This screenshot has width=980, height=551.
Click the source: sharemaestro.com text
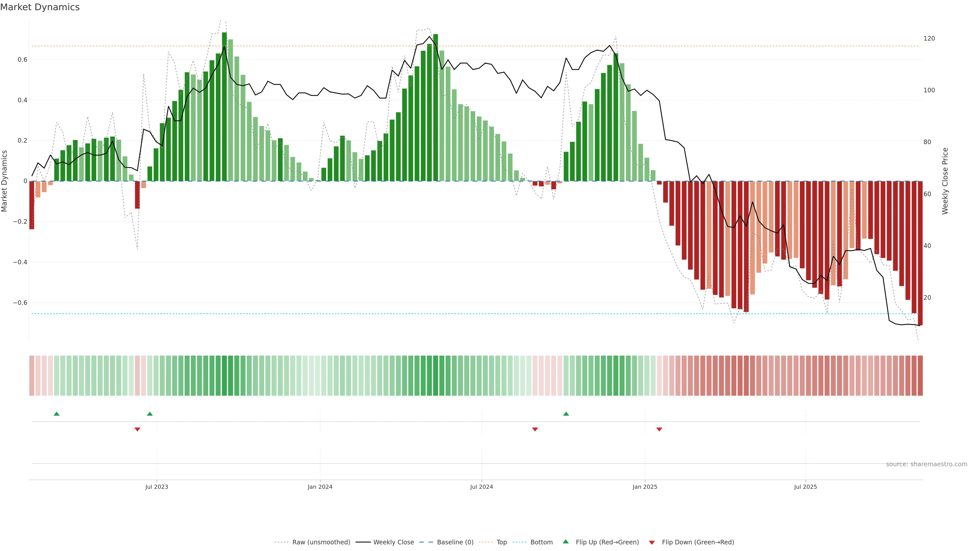click(926, 464)
